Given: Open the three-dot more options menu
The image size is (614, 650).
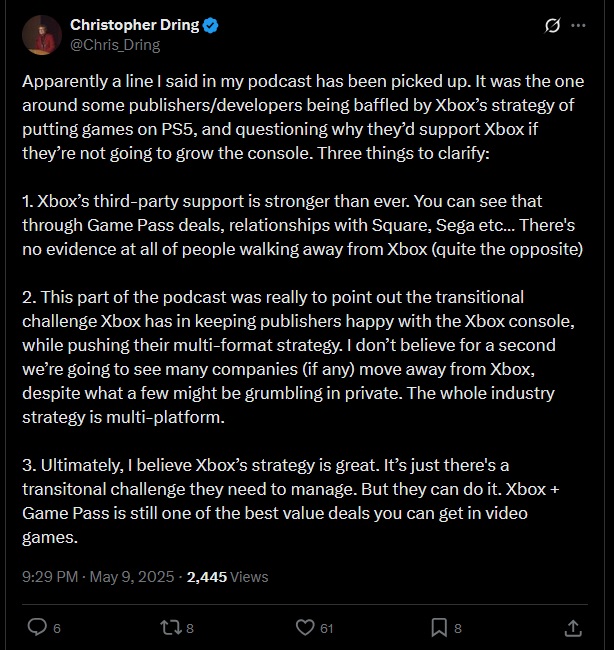Looking at the screenshot, I should pyautogui.click(x=578, y=25).
